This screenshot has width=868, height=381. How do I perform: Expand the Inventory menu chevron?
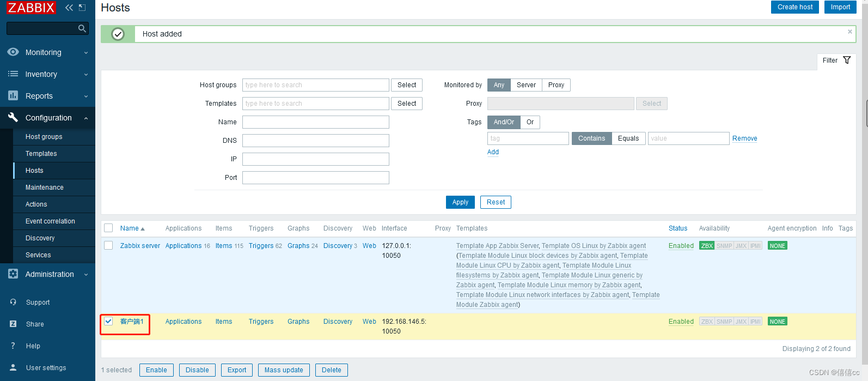pos(86,75)
